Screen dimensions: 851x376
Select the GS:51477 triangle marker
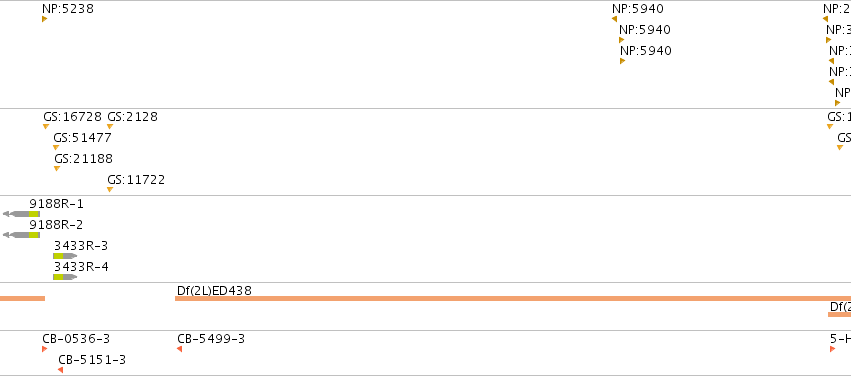(x=56, y=148)
